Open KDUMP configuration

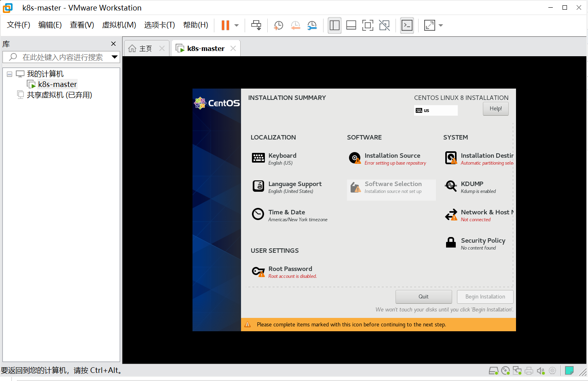[471, 187]
